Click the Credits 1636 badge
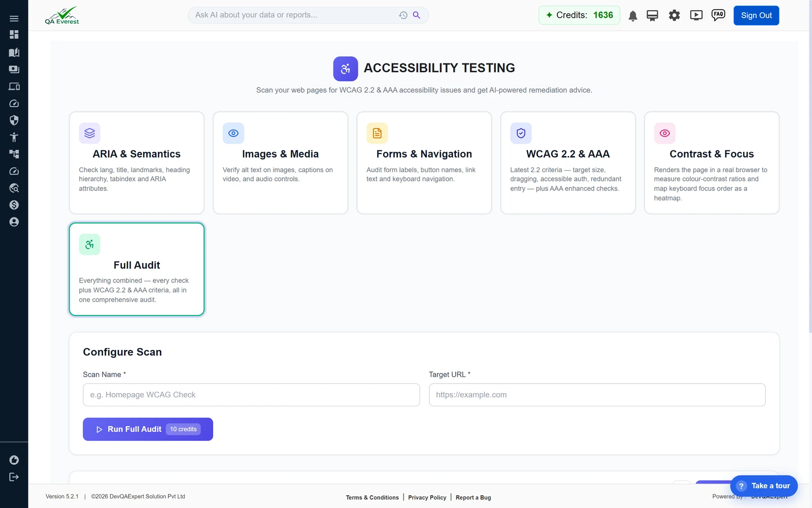812x508 pixels. point(579,15)
